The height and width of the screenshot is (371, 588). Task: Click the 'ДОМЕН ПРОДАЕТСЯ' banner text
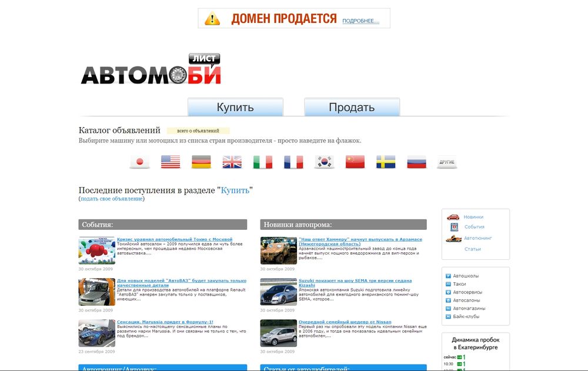(x=284, y=18)
